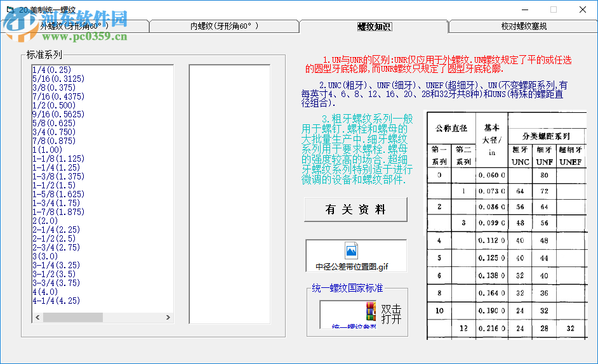Click the right arrow of list scrollbar

coord(168,317)
